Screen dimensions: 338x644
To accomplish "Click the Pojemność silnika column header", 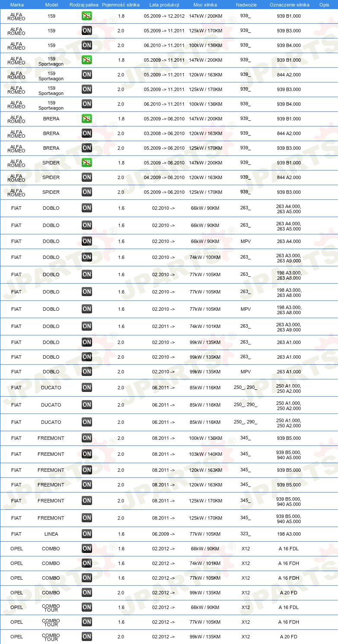I will pyautogui.click(x=121, y=4).
